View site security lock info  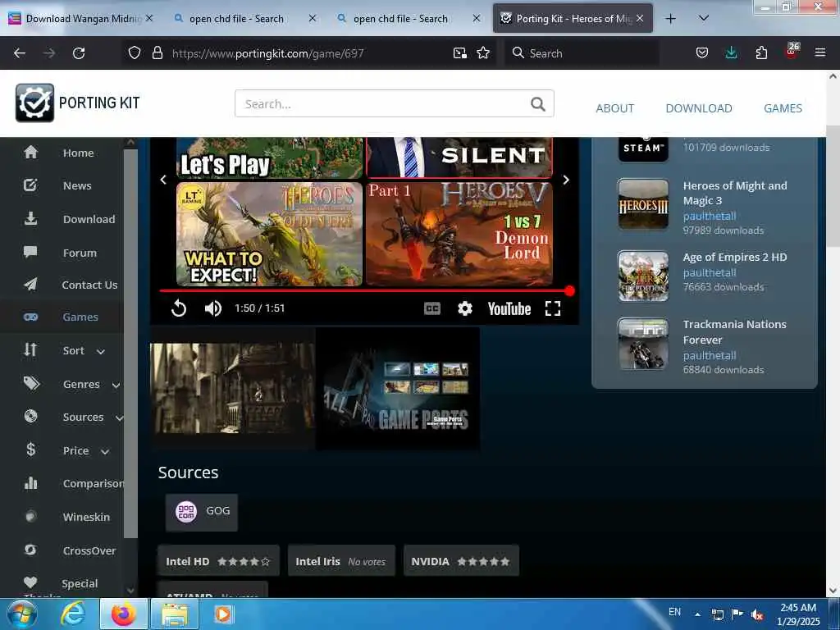157,53
